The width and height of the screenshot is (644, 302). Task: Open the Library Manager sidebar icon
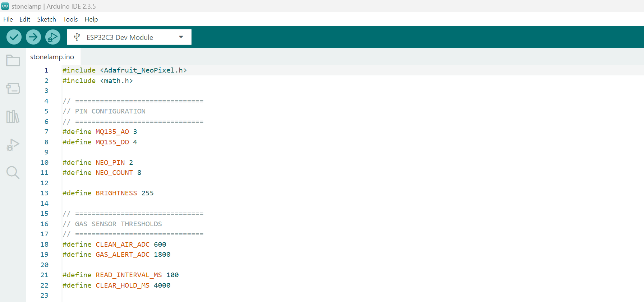coord(13,116)
